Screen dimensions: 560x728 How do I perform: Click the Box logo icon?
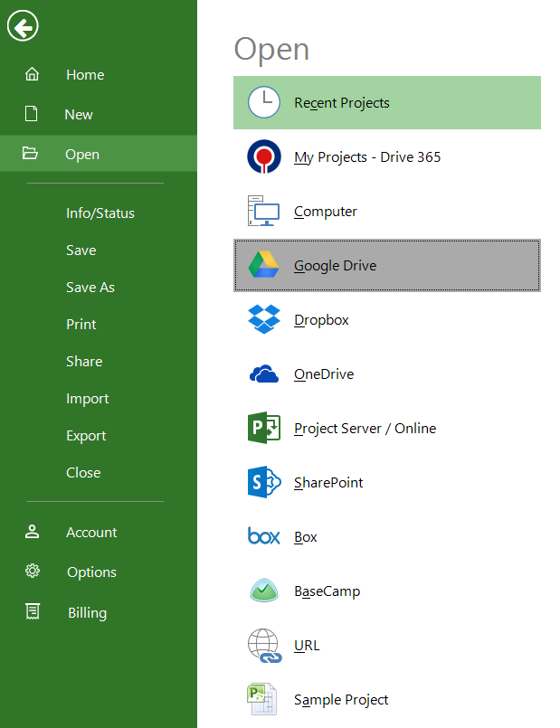point(264,535)
